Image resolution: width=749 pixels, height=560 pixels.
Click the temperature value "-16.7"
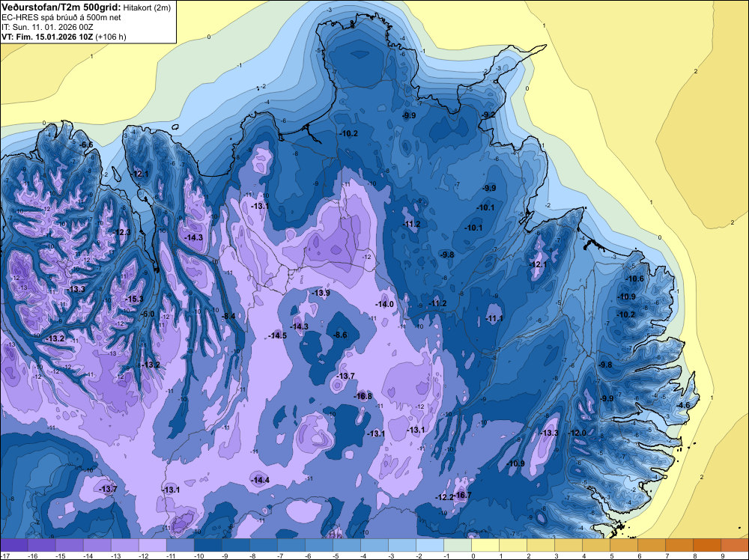[x=462, y=495]
